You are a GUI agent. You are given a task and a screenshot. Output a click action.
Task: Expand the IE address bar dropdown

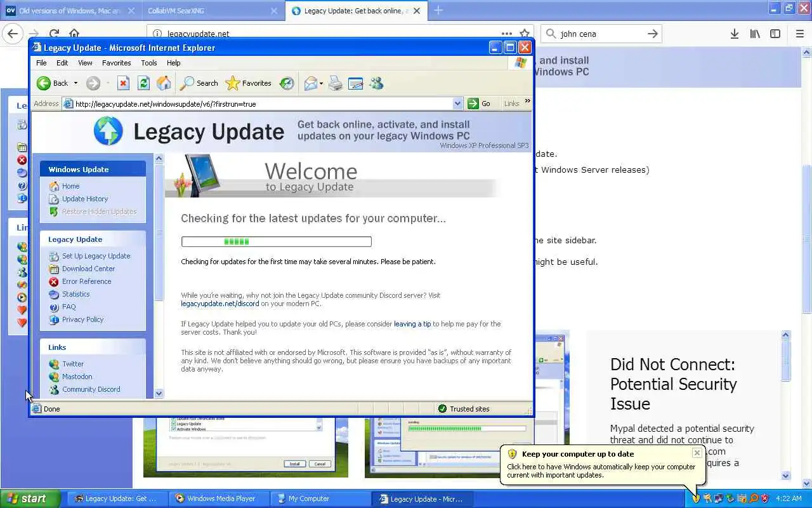click(458, 104)
